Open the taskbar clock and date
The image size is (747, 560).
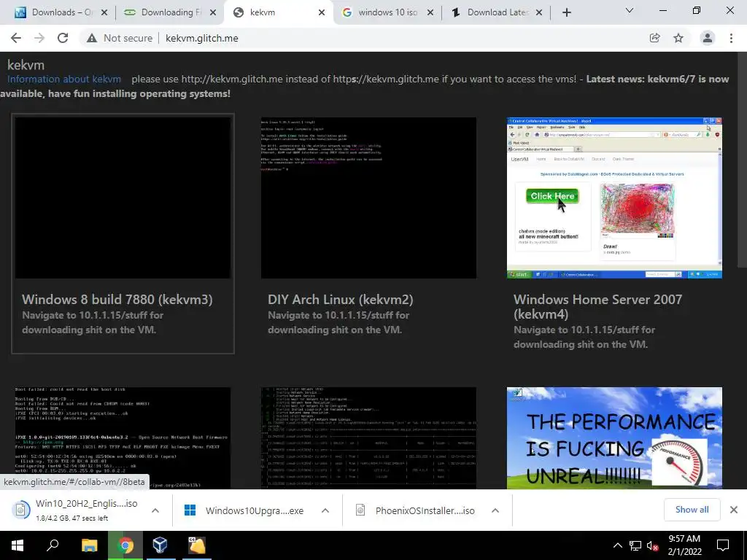pos(684,545)
